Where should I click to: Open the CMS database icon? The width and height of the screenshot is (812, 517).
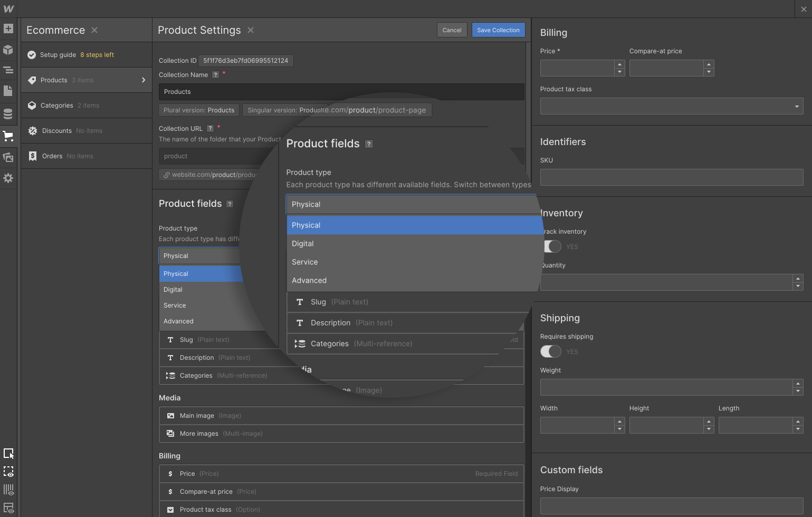pos(8,114)
